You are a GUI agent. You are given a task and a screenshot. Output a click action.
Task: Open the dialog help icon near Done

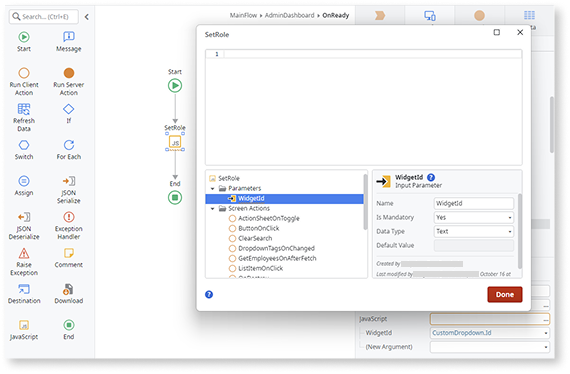pyautogui.click(x=209, y=294)
